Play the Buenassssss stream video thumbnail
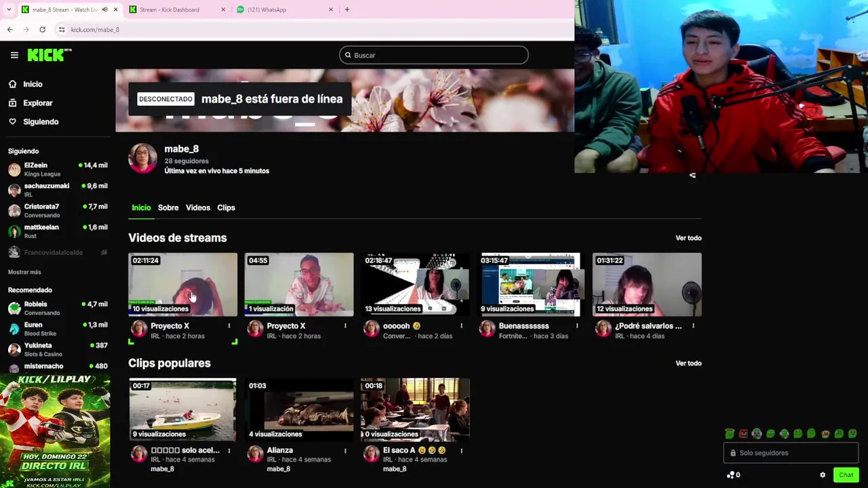This screenshot has width=868, height=488. coord(531,285)
